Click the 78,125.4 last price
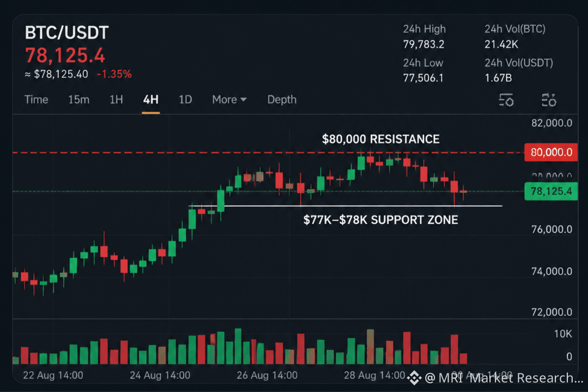The height and width of the screenshot is (392, 588). click(65, 56)
